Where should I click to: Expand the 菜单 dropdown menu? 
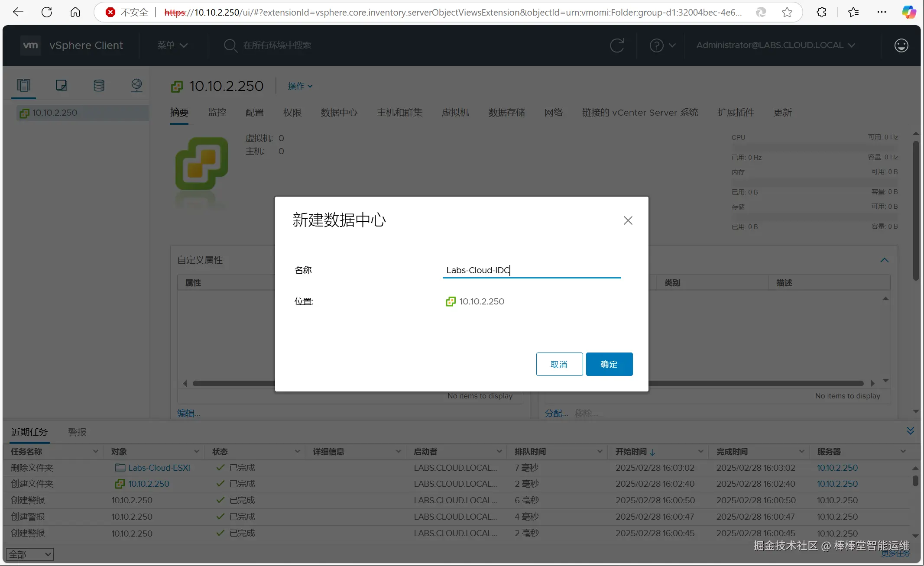click(172, 45)
